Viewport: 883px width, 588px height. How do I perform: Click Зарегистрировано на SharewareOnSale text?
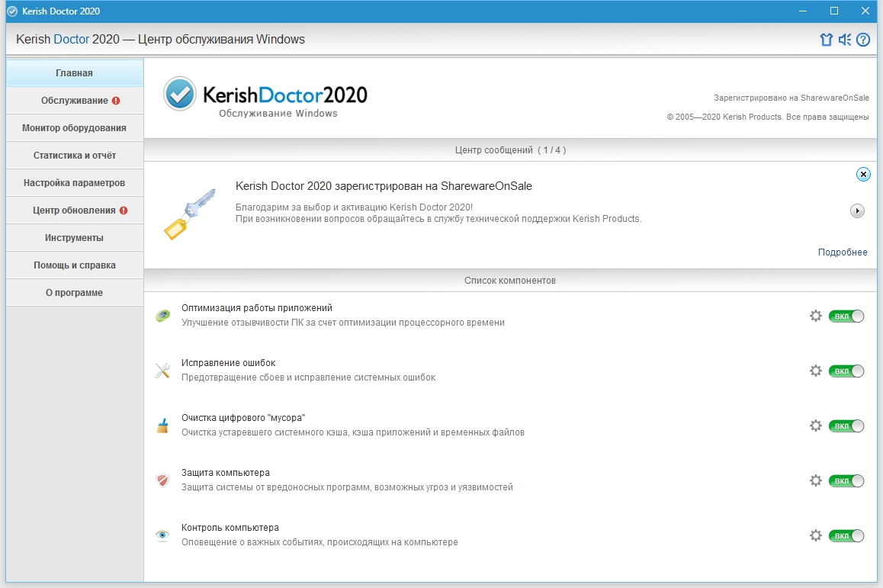791,98
